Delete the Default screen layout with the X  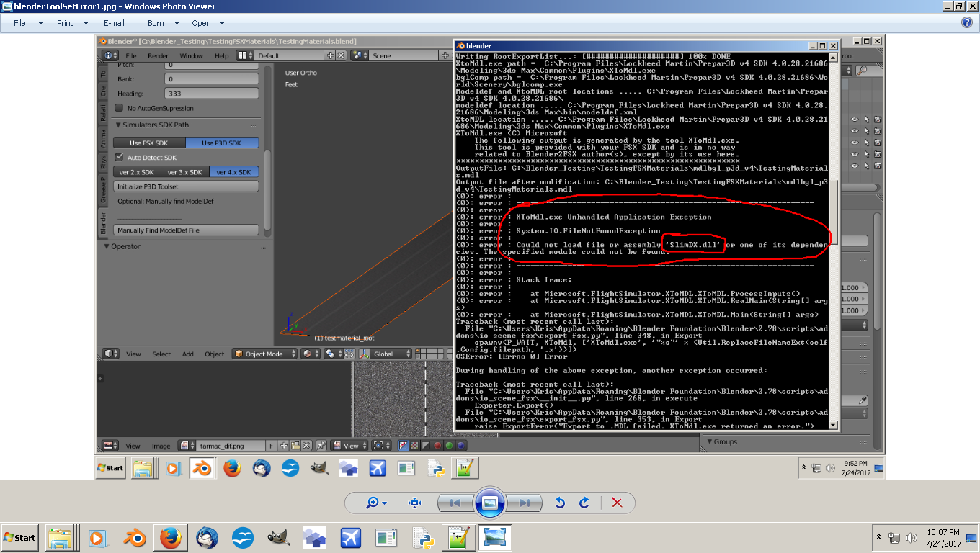point(342,55)
